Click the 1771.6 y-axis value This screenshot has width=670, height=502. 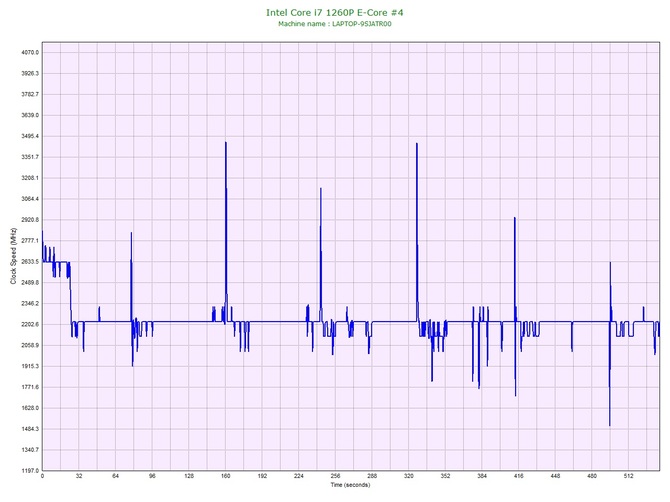point(30,388)
